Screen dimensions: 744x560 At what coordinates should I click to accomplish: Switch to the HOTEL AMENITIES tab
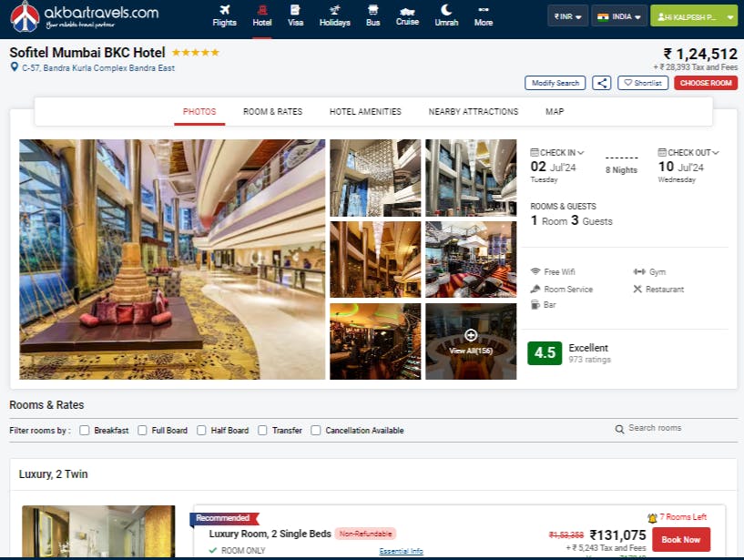[365, 111]
